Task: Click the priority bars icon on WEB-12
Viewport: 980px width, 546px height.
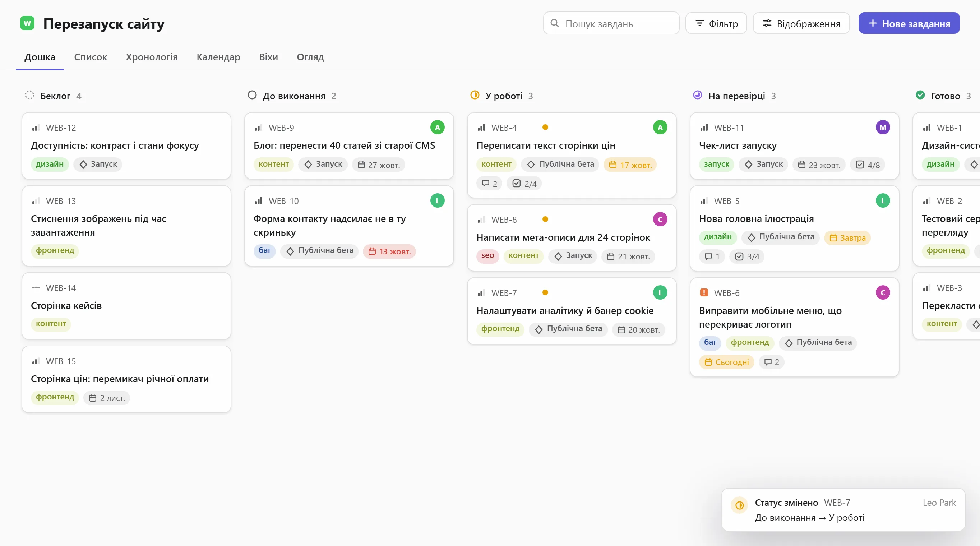Action: 36,128
